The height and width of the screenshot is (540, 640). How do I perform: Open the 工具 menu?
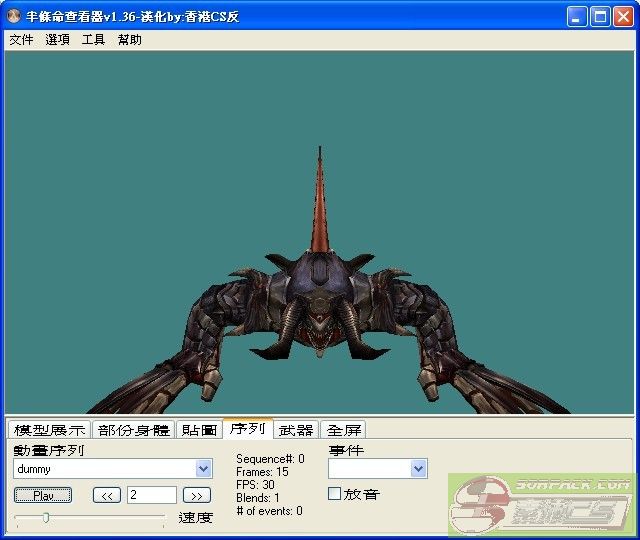(x=93, y=40)
